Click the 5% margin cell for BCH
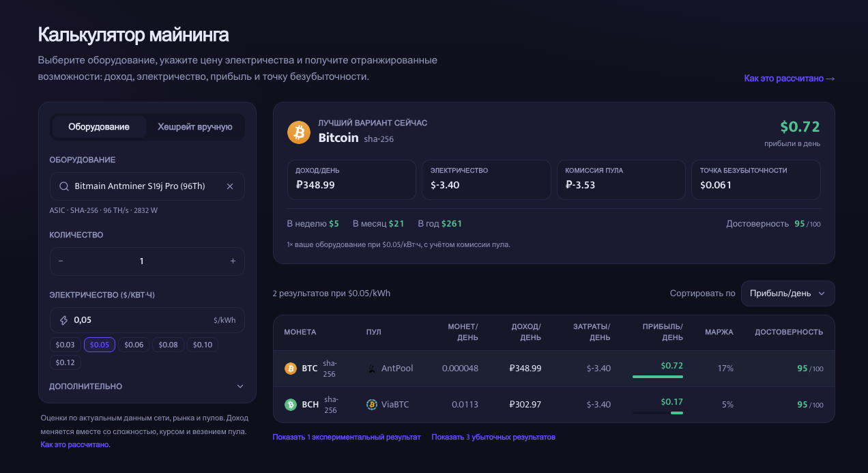 [728, 405]
